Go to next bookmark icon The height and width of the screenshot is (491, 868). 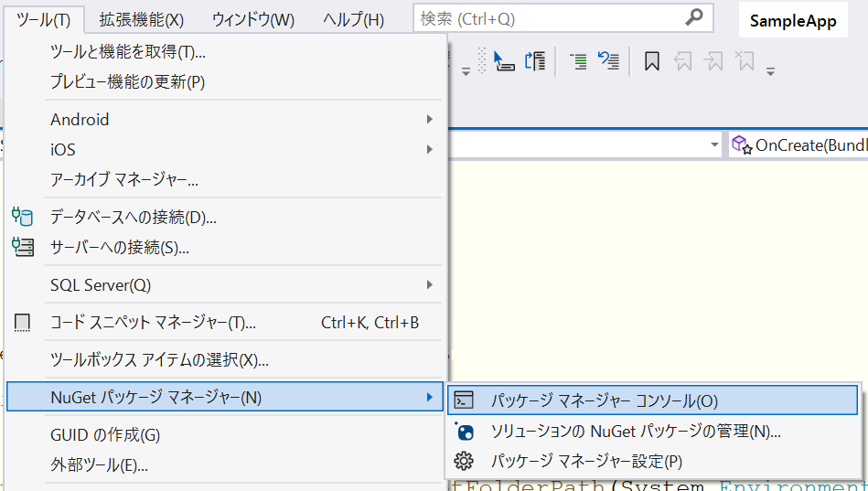click(713, 60)
